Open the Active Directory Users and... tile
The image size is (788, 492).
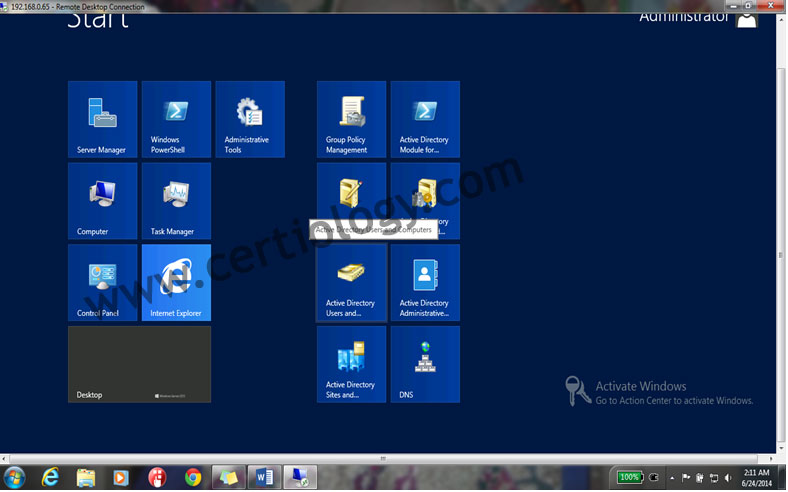pos(351,282)
